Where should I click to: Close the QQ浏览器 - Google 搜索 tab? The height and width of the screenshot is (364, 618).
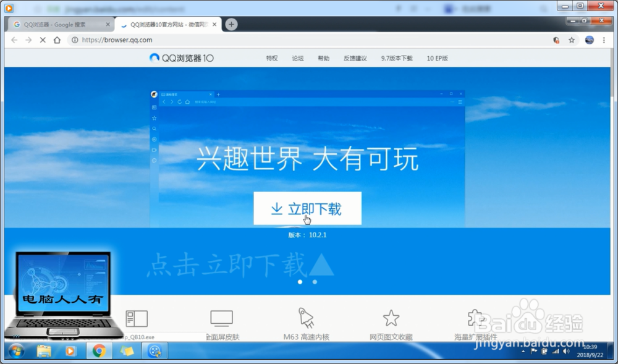click(108, 25)
